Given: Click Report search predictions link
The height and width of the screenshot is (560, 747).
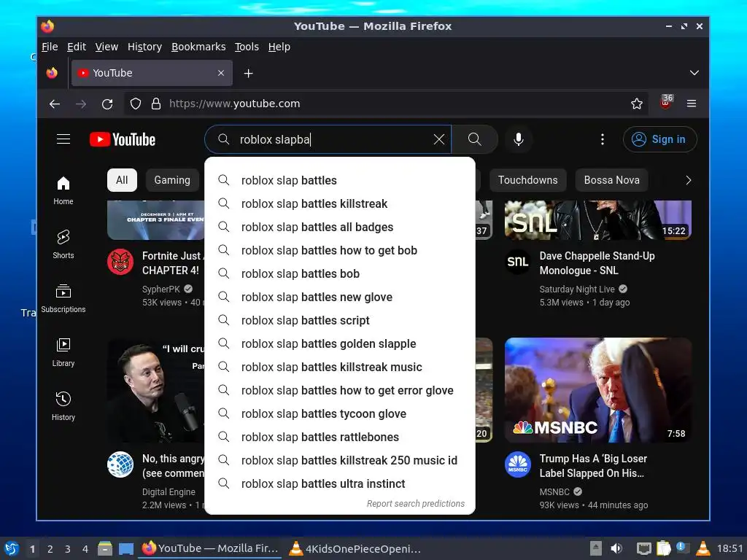Looking at the screenshot, I should (415, 503).
